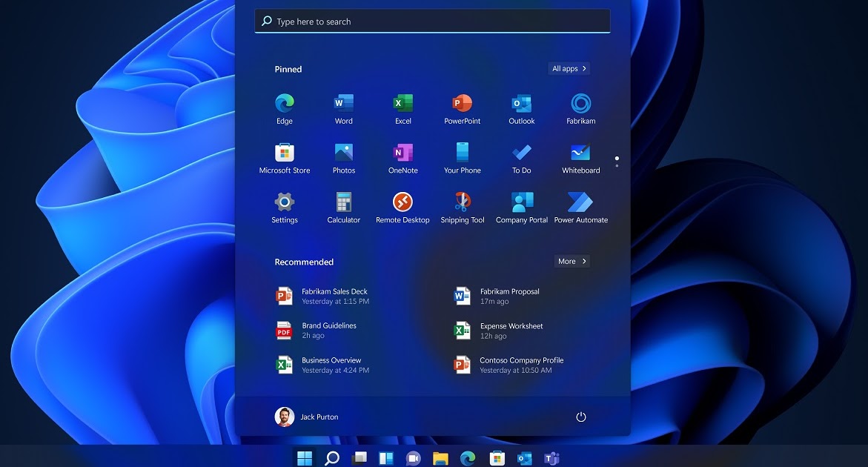Open the Microsoft Store pinned app

click(285, 158)
